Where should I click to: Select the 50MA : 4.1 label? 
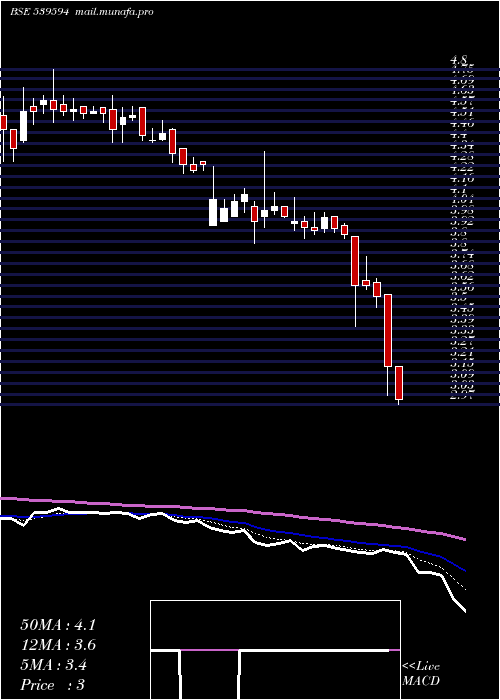click(x=58, y=625)
